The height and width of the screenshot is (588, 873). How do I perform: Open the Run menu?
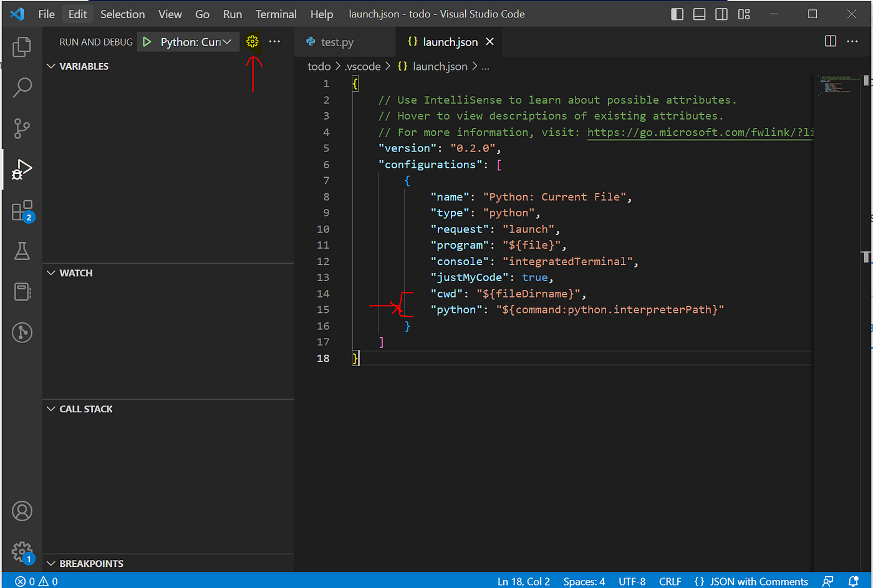(233, 14)
